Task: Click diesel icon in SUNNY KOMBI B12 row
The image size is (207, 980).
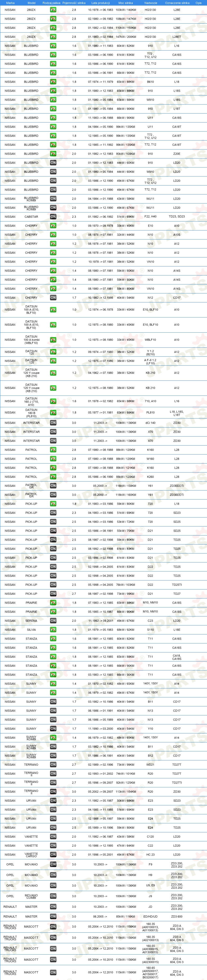Action: pyautogui.click(x=53, y=756)
